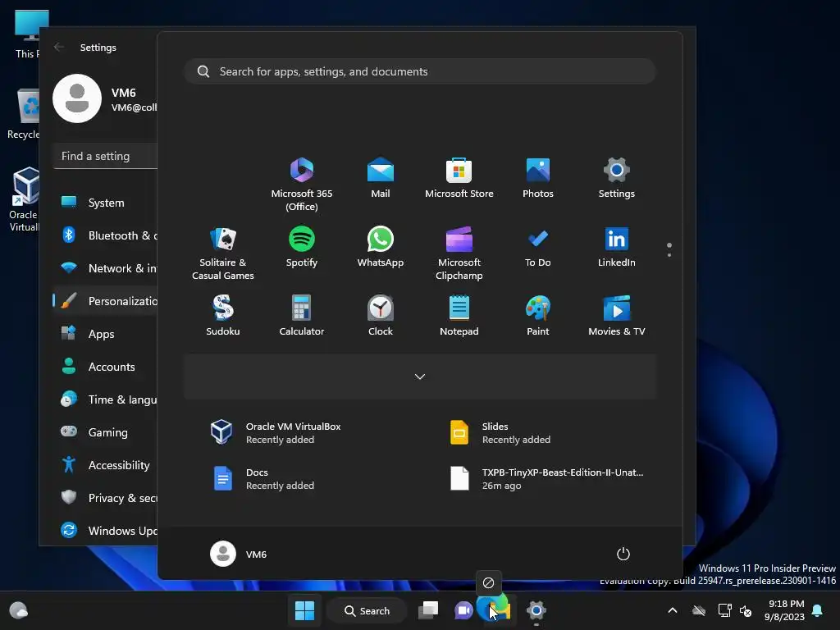Image resolution: width=840 pixels, height=630 pixels.
Task: Select Personalization in Settings sidebar
Action: coord(106,301)
